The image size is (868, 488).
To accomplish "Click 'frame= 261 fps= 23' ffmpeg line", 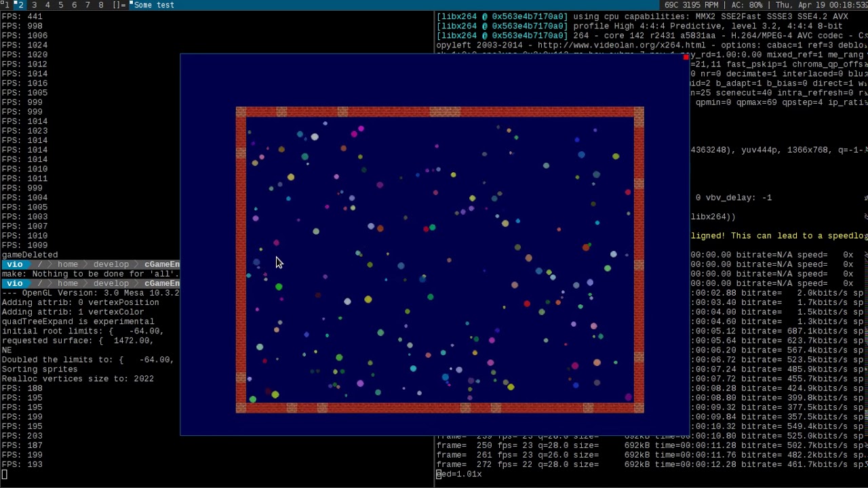I will click(x=651, y=455).
